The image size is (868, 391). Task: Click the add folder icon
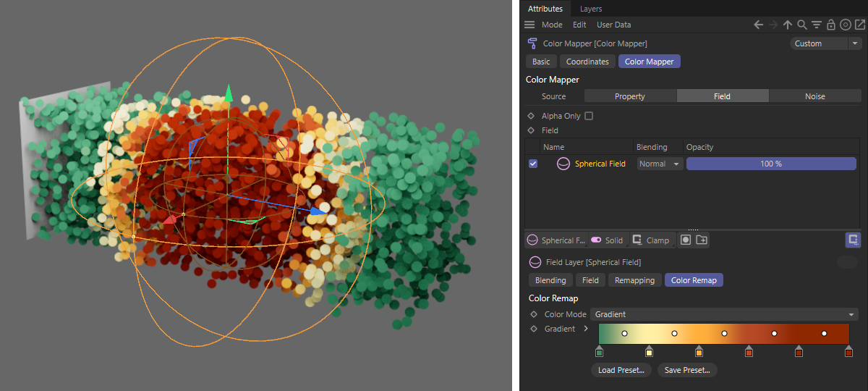tap(701, 240)
